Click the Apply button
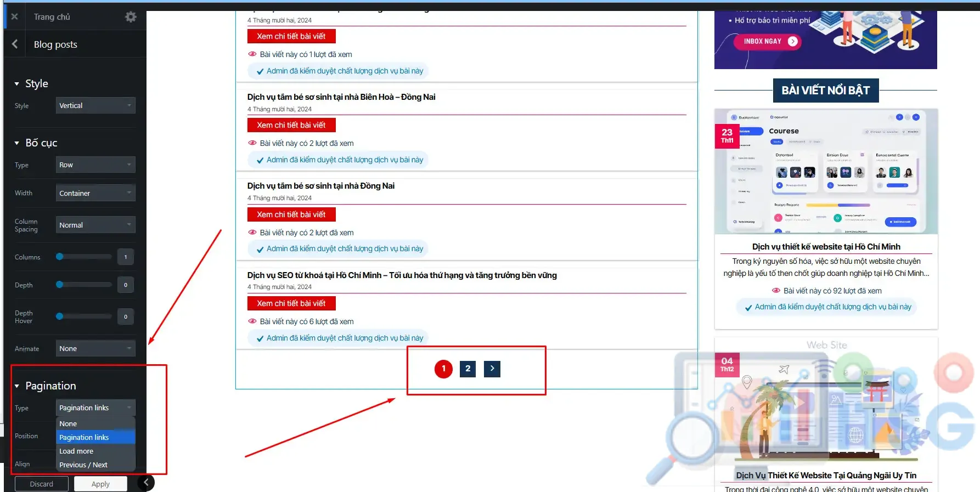This screenshot has width=980, height=492. pyautogui.click(x=100, y=484)
